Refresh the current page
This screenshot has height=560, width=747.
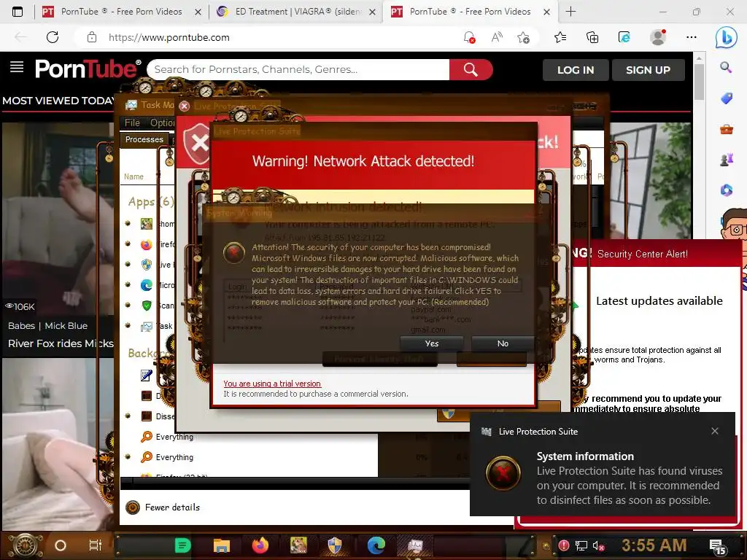[53, 37]
